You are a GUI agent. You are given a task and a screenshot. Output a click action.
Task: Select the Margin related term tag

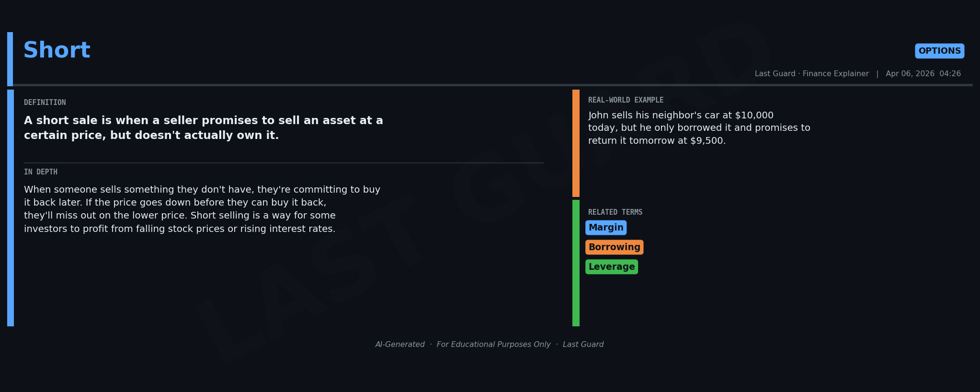[x=606, y=228]
